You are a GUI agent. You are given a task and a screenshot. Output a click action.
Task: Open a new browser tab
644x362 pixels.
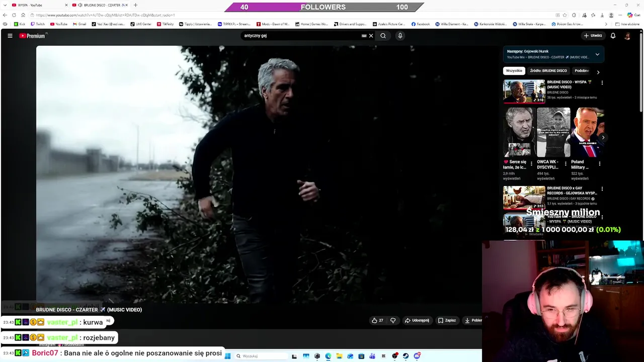[135, 5]
